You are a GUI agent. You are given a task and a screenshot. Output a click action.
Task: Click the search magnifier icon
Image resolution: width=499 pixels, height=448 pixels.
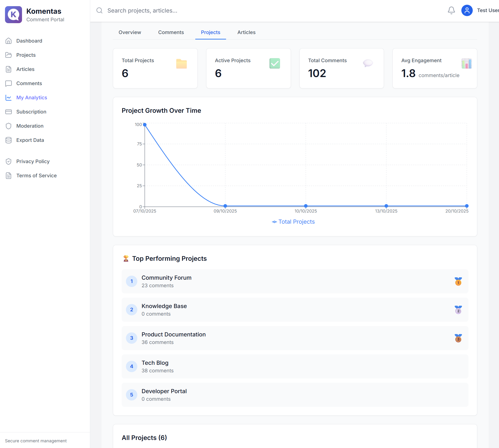click(x=99, y=10)
